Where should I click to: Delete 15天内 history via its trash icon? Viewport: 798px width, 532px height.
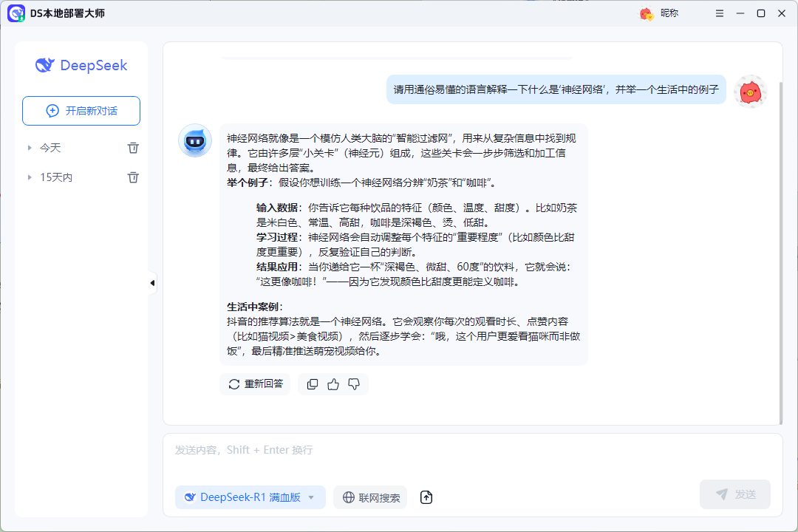click(133, 177)
